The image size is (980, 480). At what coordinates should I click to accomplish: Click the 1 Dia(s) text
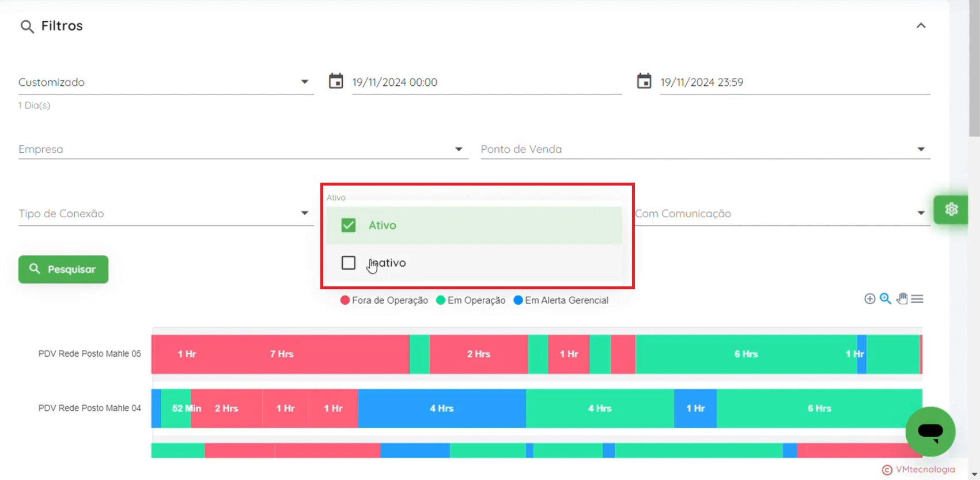(34, 105)
